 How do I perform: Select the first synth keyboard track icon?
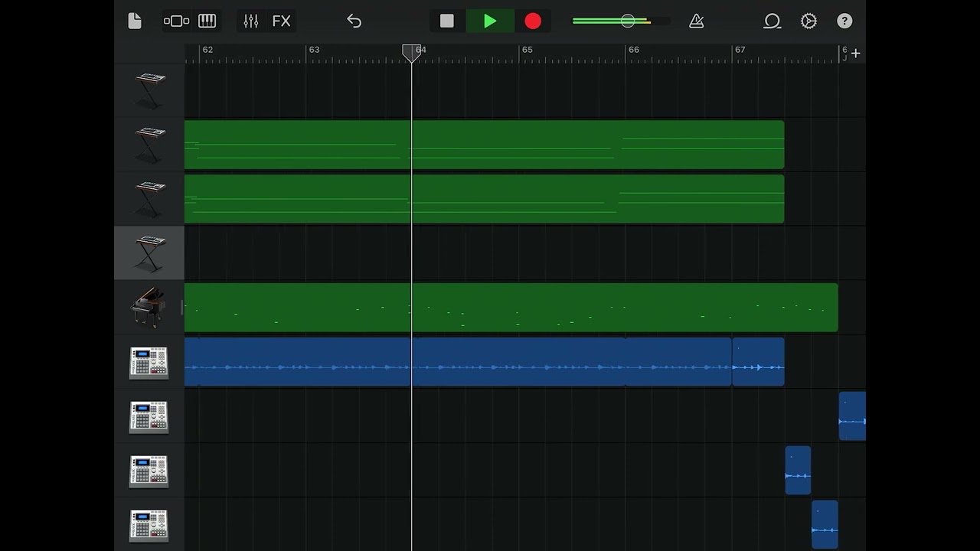(x=149, y=90)
